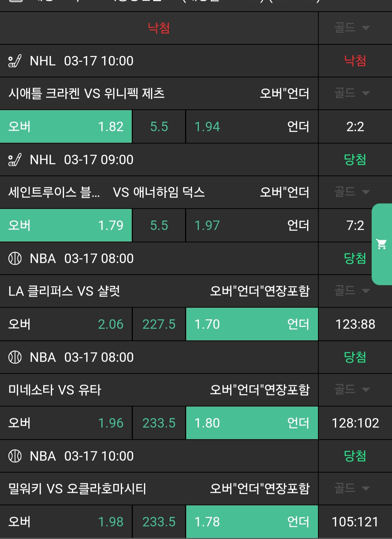Select 오버 1.82 for 시애틀 크라켄 game
The image size is (392, 539).
tap(66, 127)
